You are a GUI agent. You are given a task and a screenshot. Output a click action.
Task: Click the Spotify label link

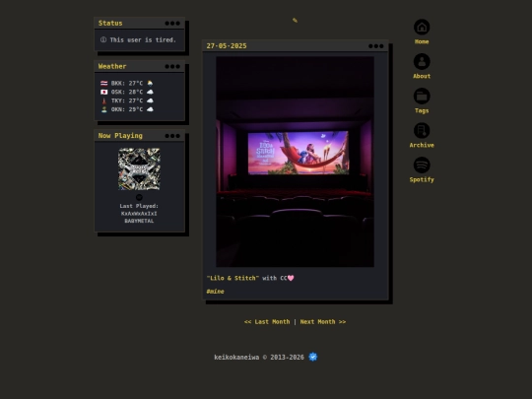(x=422, y=179)
